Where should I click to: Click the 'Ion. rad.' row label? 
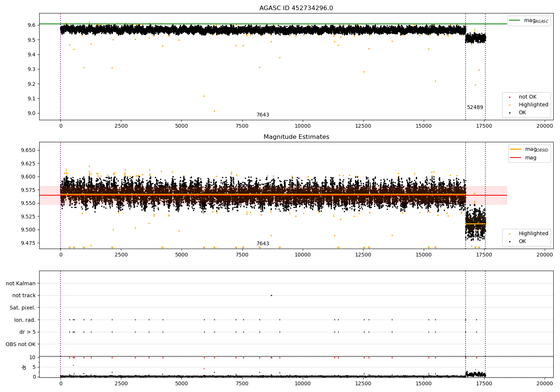[25, 320]
